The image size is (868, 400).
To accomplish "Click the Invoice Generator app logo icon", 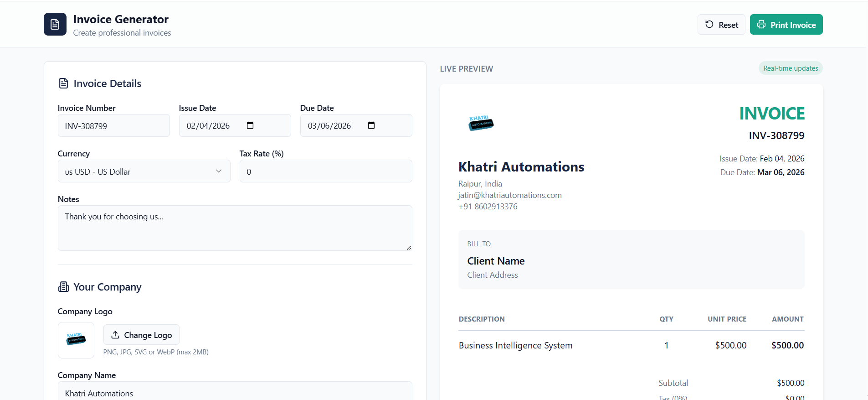I will [x=55, y=24].
